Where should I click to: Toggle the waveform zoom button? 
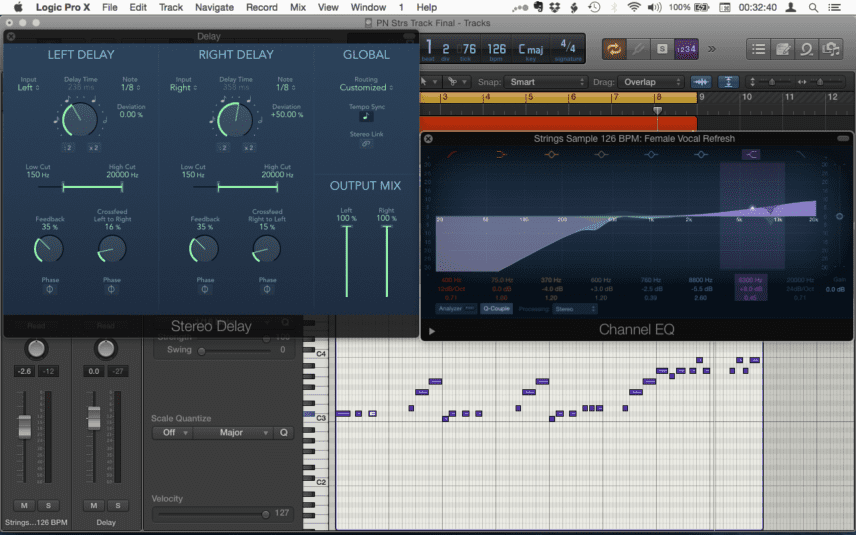tap(701, 82)
